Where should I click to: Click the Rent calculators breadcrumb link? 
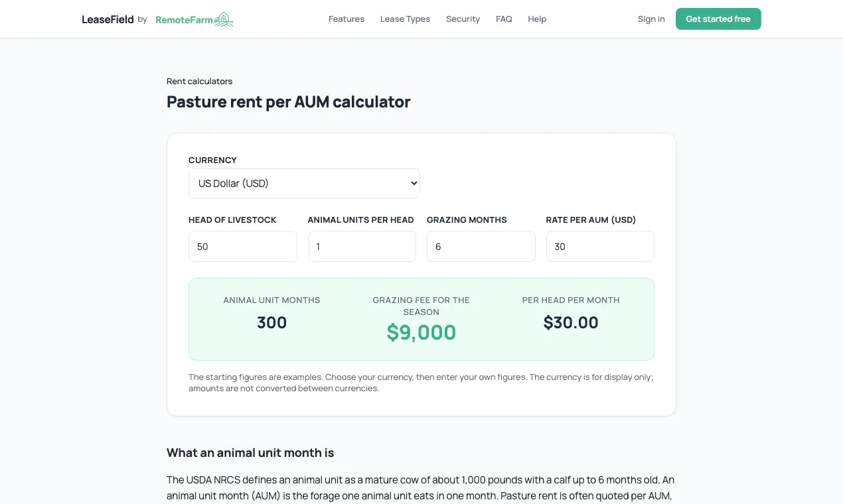click(199, 82)
